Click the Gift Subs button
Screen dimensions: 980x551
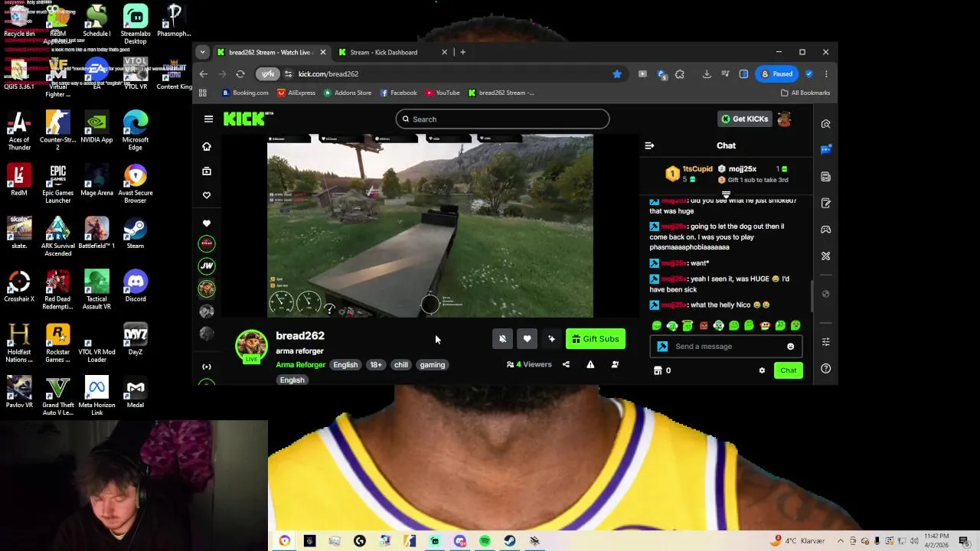pyautogui.click(x=596, y=339)
